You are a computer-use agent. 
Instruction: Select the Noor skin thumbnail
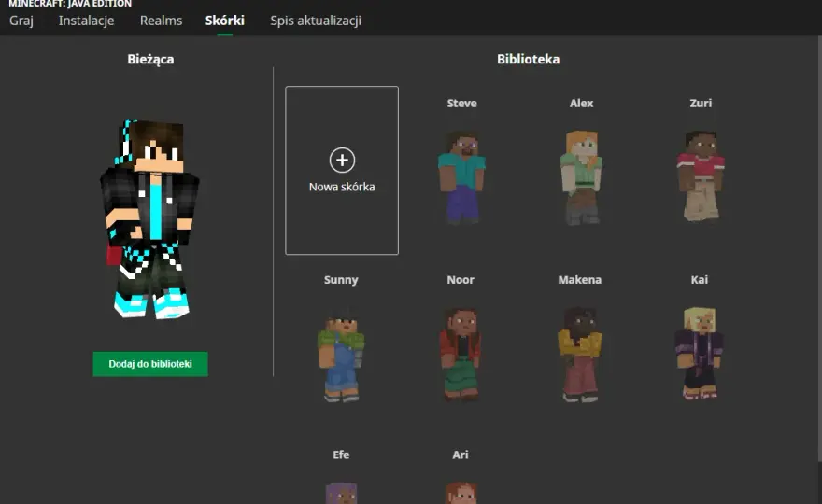pyautogui.click(x=461, y=354)
